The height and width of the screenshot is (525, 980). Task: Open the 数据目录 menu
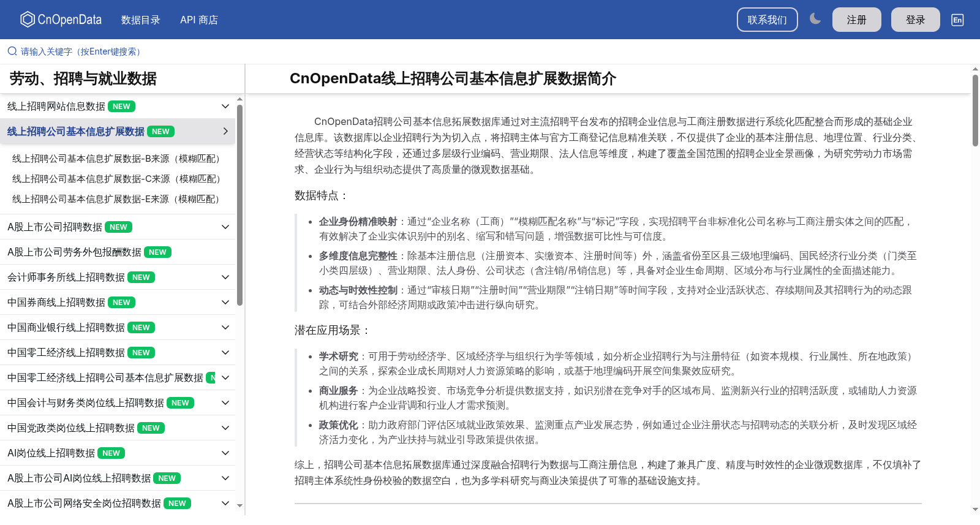coord(141,20)
